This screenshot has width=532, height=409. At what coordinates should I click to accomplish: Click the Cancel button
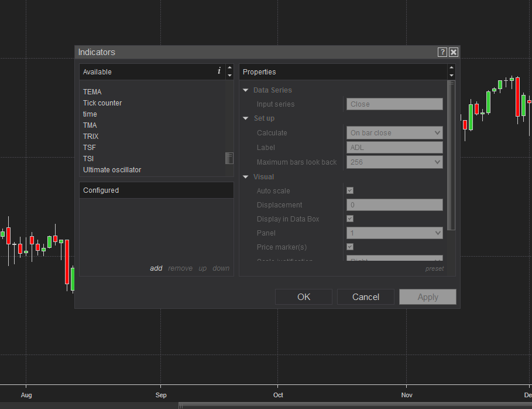point(365,297)
